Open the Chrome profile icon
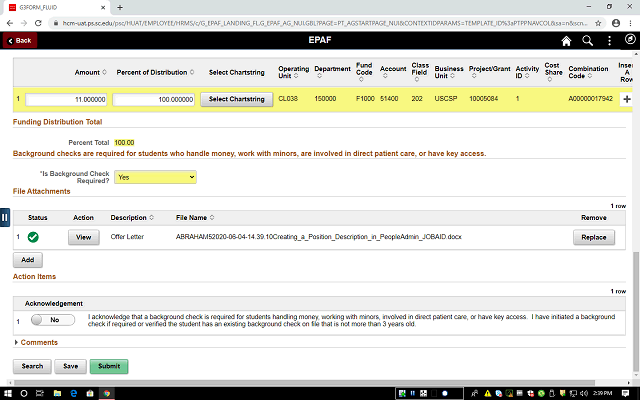Screen dimensions: 640x400 click(616, 23)
